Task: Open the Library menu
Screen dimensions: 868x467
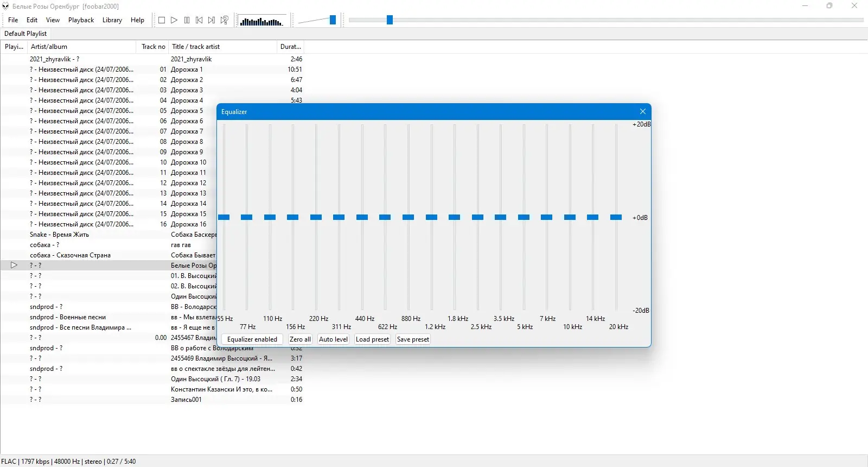Action: 112,20
